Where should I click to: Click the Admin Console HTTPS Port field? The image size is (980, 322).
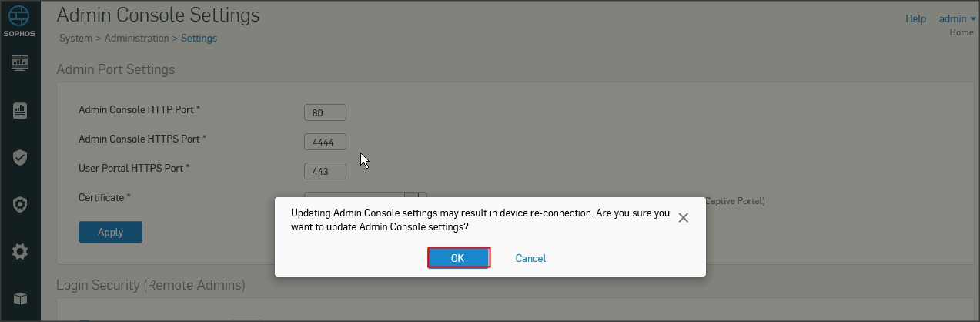pos(325,142)
